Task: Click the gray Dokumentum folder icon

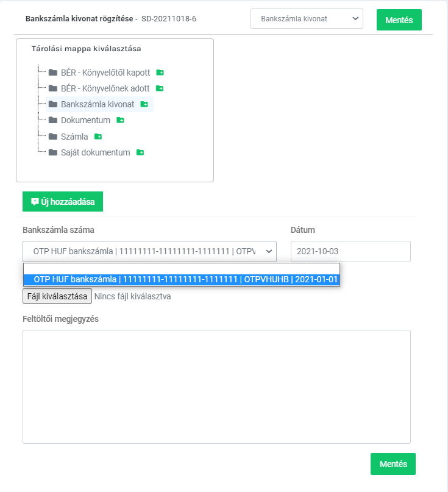Action: 53,120
